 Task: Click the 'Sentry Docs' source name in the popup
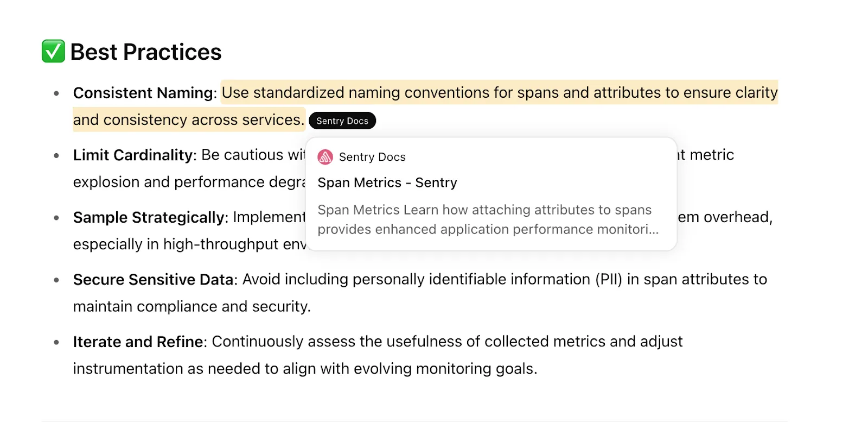[372, 157]
